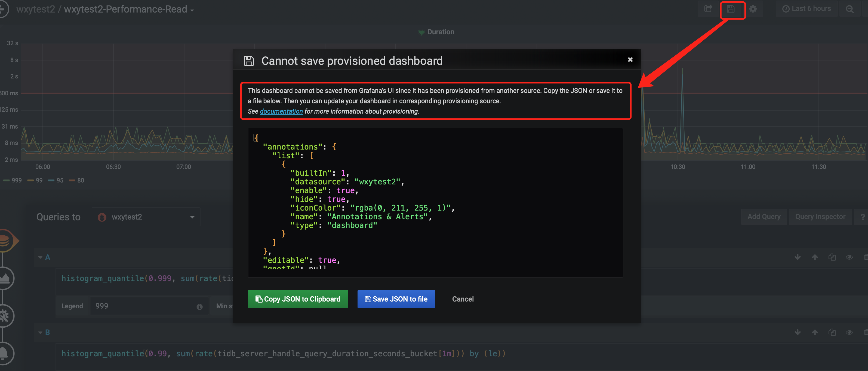Click the Legend info icon

pyautogui.click(x=199, y=307)
